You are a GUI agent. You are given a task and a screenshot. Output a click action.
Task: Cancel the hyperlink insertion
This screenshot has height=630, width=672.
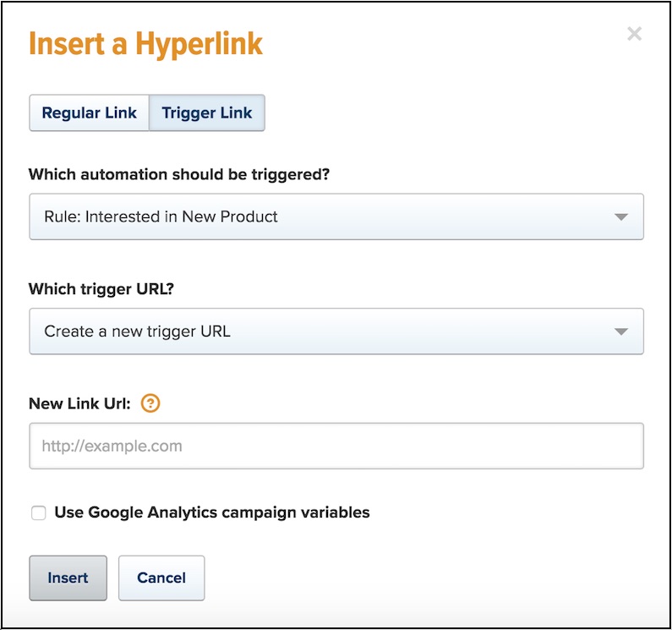161,578
